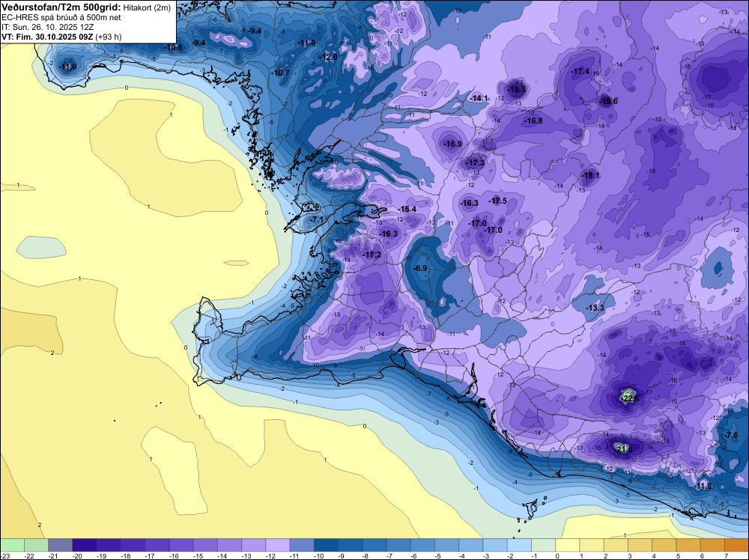The width and height of the screenshot is (749, 560).
Task: Click the -22.6 coldest spot label
Action: coord(630,398)
